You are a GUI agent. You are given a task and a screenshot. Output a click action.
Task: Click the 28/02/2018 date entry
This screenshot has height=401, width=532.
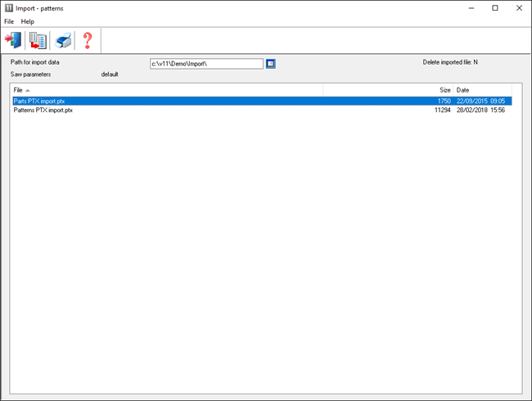click(471, 110)
